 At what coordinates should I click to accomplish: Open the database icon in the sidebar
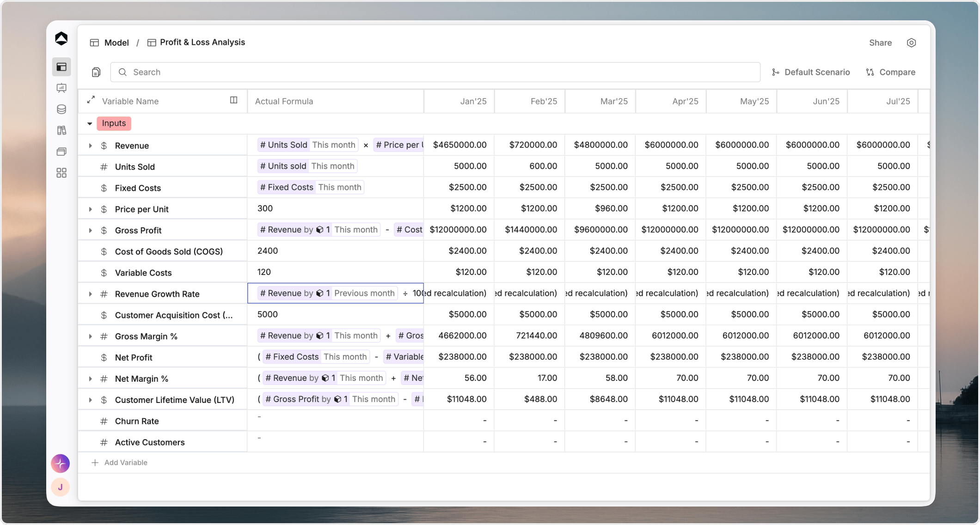[61, 109]
